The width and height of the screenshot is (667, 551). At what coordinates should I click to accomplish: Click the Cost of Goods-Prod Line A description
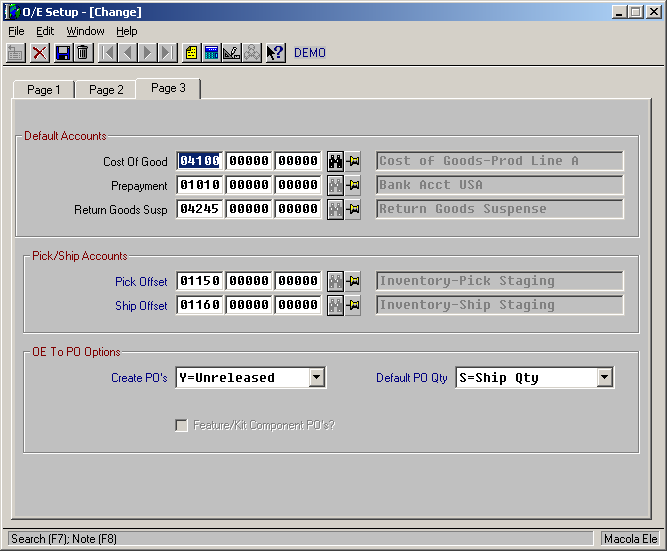point(500,161)
